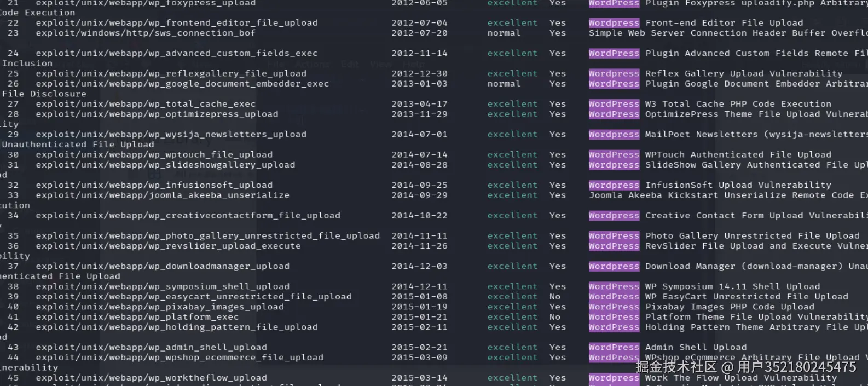The width and height of the screenshot is (868, 386).
Task: Select module path wp_creativecontactform_file_upload
Action: pos(188,215)
